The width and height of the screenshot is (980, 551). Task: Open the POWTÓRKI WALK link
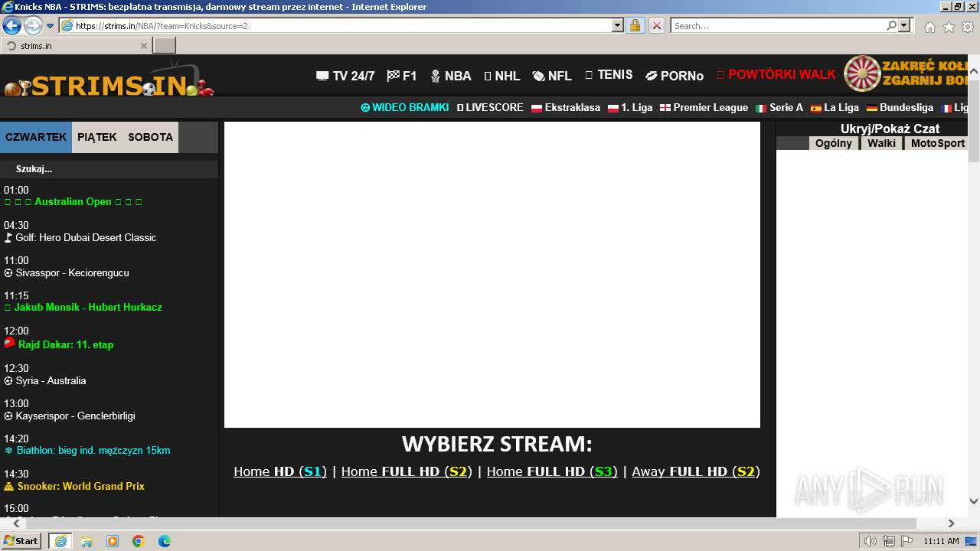click(776, 75)
